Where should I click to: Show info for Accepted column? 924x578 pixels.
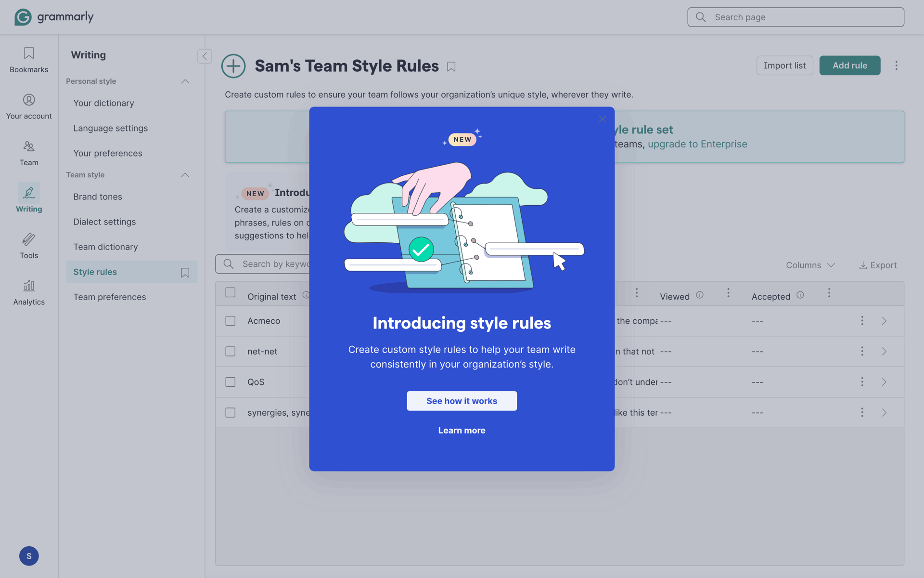coord(800,295)
